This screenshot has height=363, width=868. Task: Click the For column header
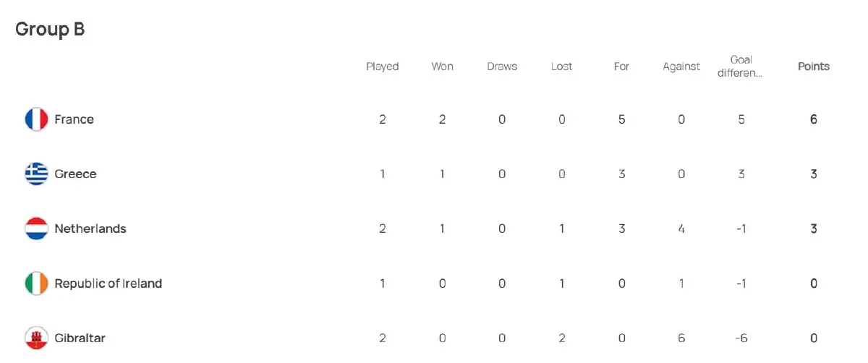point(621,67)
